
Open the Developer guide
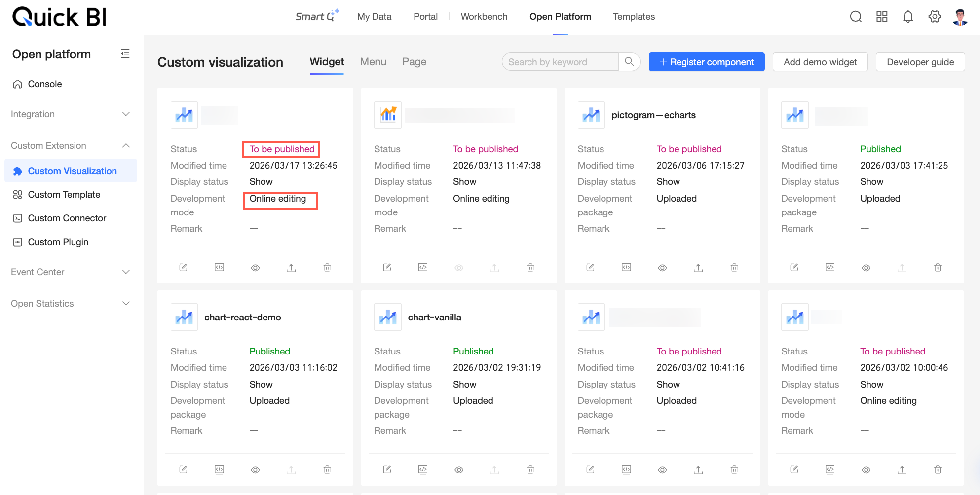point(920,62)
